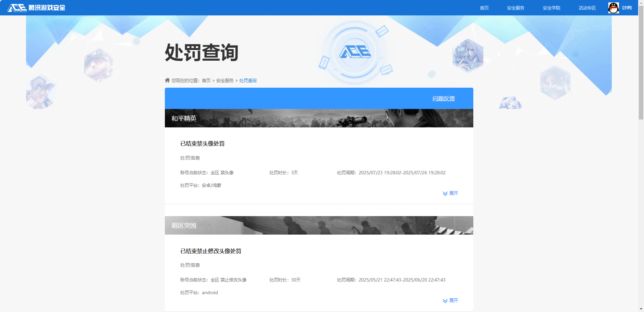Click the 处罚时长：3天 text

click(x=284, y=173)
